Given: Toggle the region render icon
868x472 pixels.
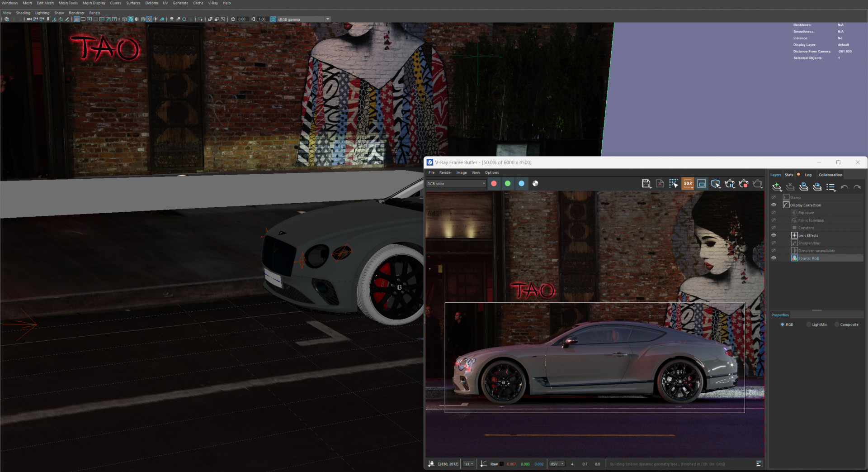Looking at the screenshot, I should pos(702,183).
